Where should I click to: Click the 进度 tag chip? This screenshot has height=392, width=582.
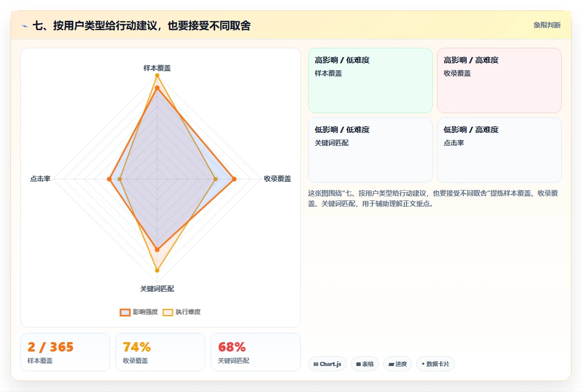(x=398, y=364)
